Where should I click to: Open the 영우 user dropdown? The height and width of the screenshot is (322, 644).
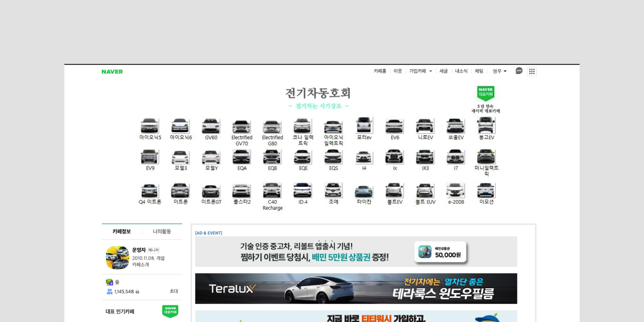tap(499, 71)
